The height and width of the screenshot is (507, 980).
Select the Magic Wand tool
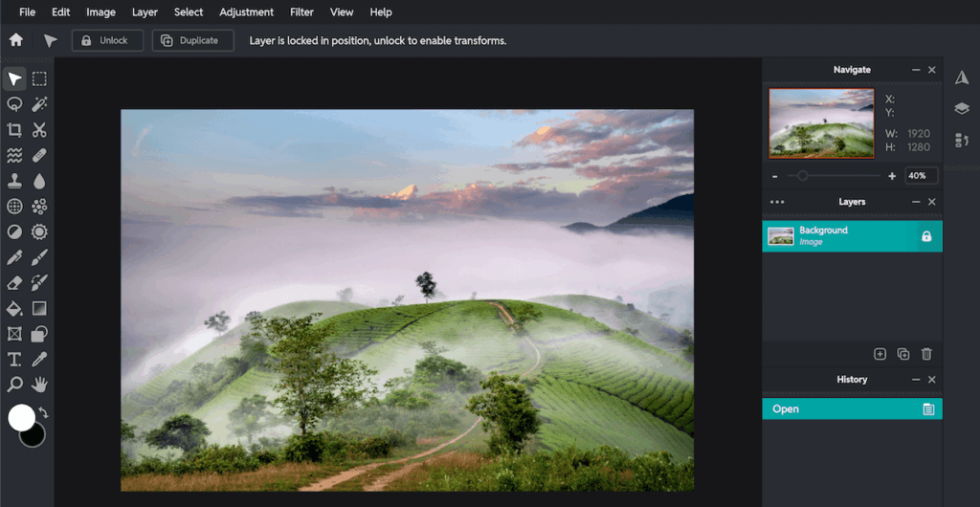[x=39, y=104]
